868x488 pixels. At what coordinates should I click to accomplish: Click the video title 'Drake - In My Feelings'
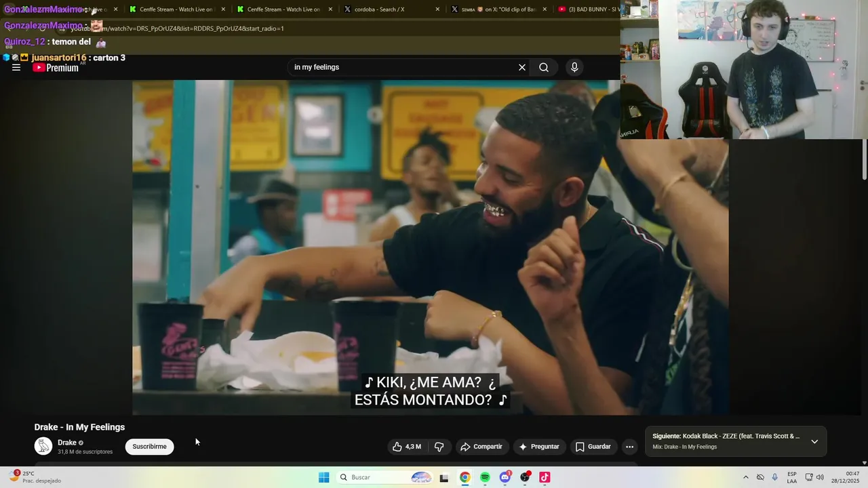point(79,427)
